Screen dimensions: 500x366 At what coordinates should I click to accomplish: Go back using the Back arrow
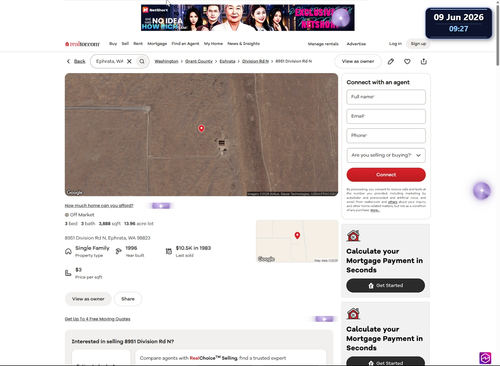[68, 61]
